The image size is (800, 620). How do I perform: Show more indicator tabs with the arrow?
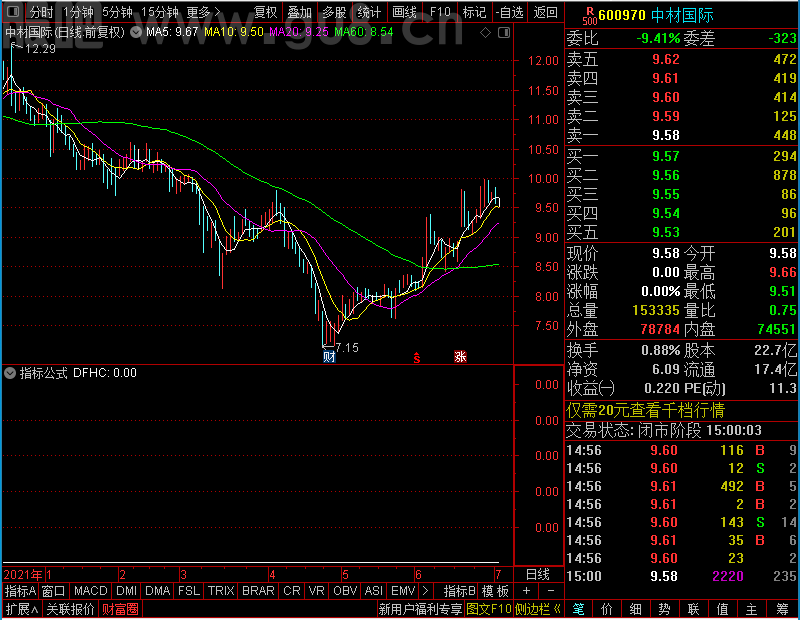[425, 591]
